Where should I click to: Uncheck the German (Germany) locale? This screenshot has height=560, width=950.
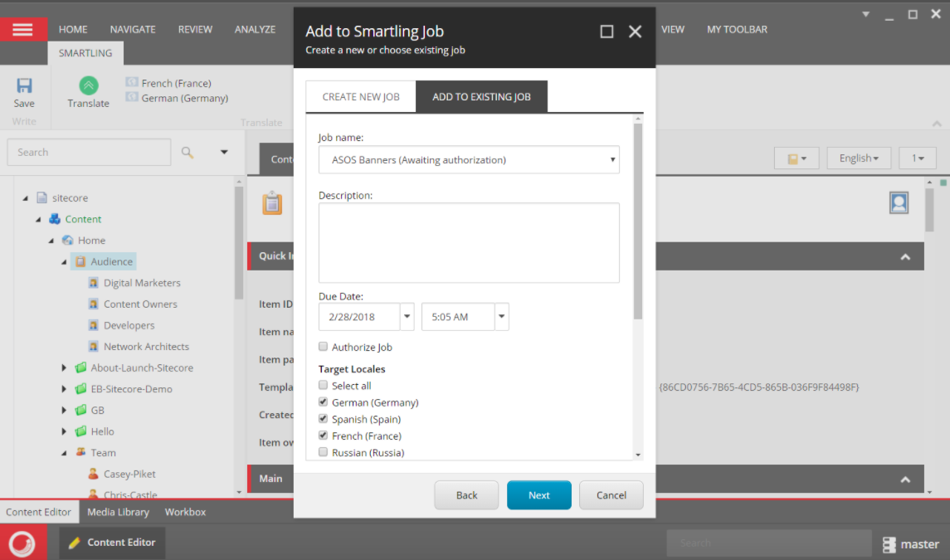tap(323, 402)
